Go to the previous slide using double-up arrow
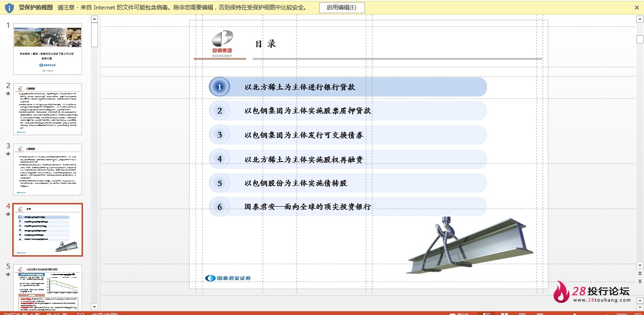The image size is (644, 315). tap(640, 273)
